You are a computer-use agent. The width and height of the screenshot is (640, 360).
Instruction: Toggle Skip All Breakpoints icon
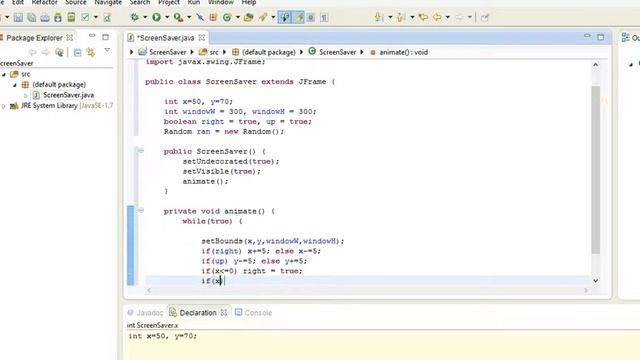pos(200,17)
